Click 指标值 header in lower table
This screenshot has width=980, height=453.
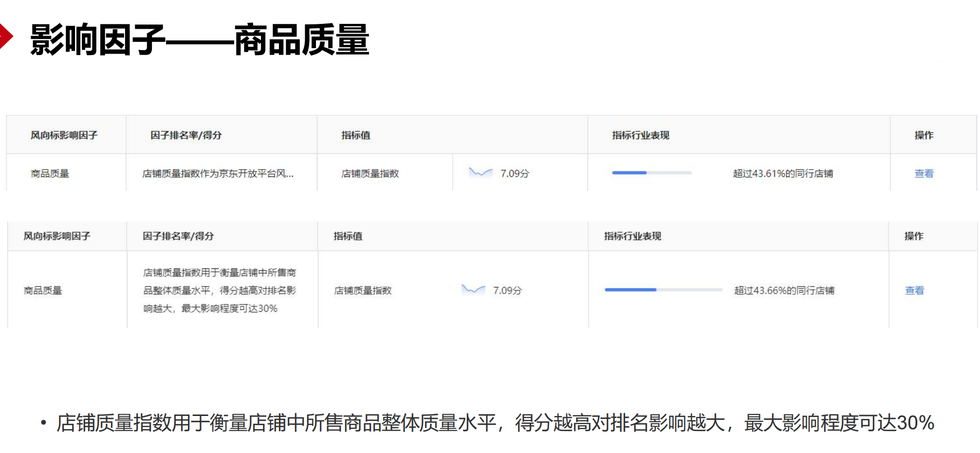(348, 236)
